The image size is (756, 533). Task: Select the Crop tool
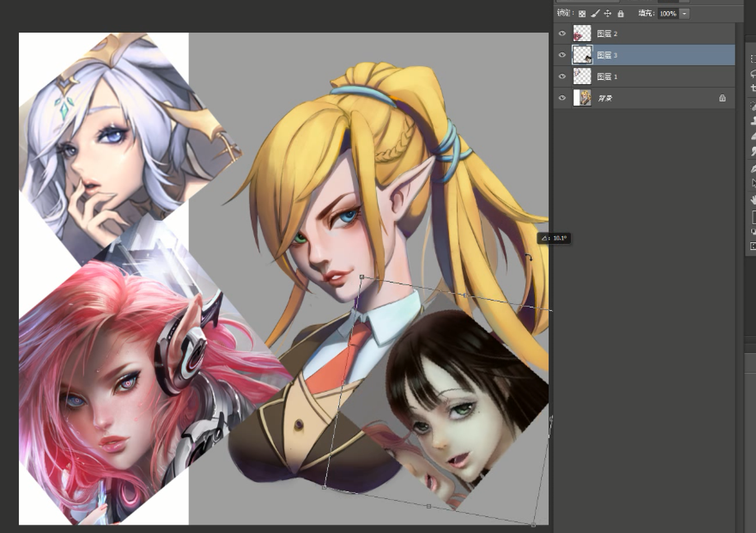click(x=753, y=88)
